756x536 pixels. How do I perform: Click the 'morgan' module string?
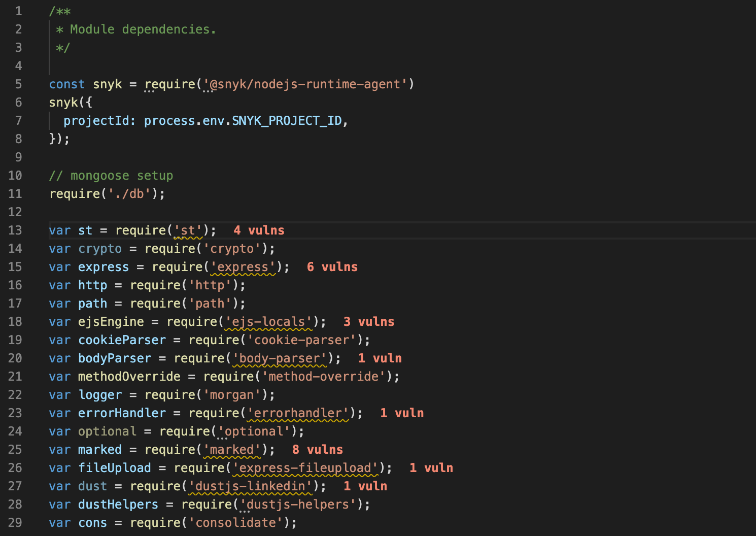coord(232,395)
